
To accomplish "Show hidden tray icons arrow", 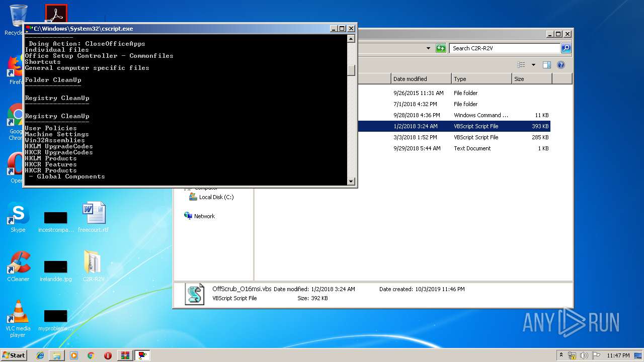I will [x=561, y=355].
